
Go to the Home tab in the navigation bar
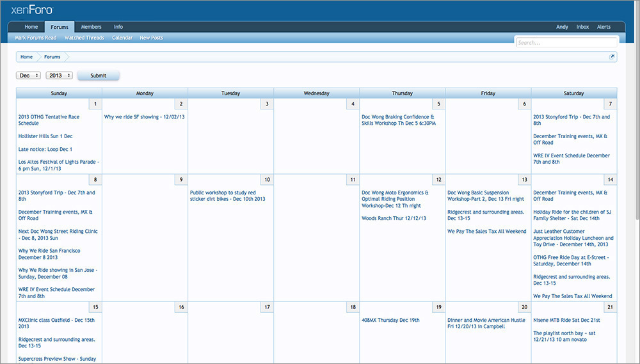pos(31,27)
